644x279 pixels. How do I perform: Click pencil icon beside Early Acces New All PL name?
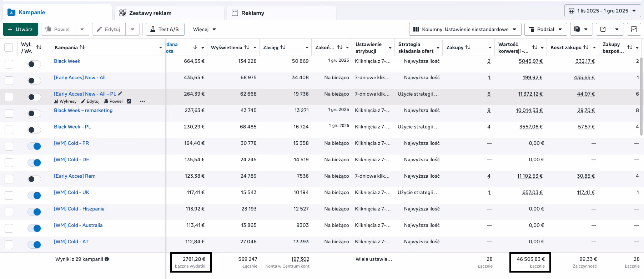(x=120, y=93)
